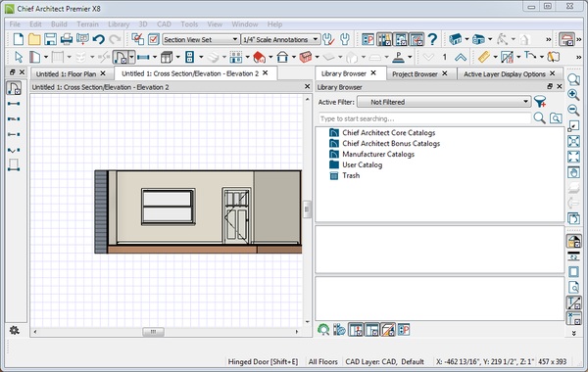Click the library search input field
Screen dimensions: 588x372
pos(425,118)
